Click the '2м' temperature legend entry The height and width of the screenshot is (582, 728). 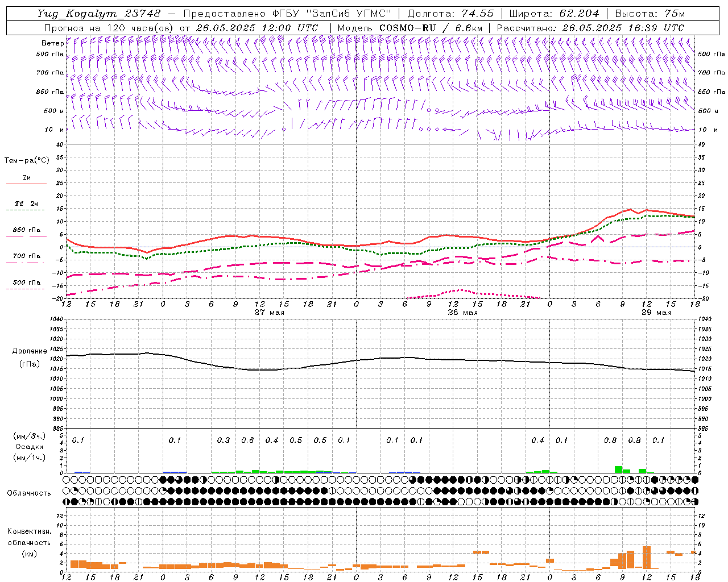(27, 178)
